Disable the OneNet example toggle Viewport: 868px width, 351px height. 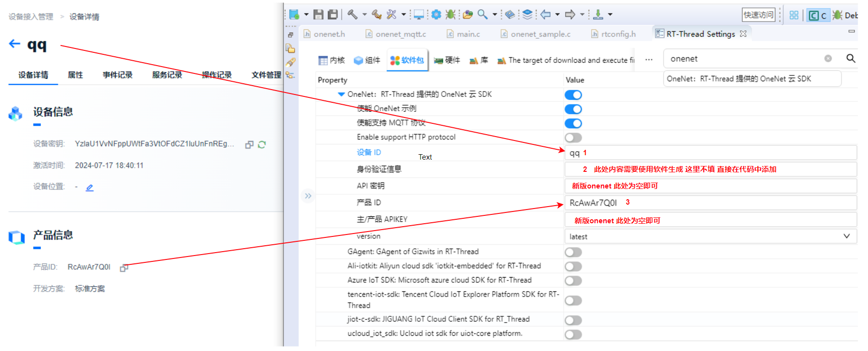coord(573,109)
